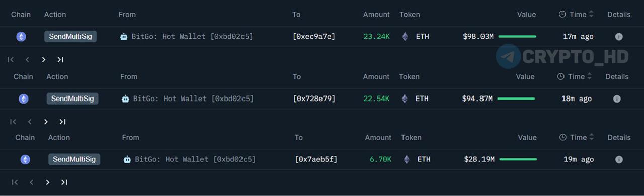Viewport: 644px width, 196px height.
Task: Click details info icon for 23.24K ETH transfer
Action: click(x=619, y=37)
